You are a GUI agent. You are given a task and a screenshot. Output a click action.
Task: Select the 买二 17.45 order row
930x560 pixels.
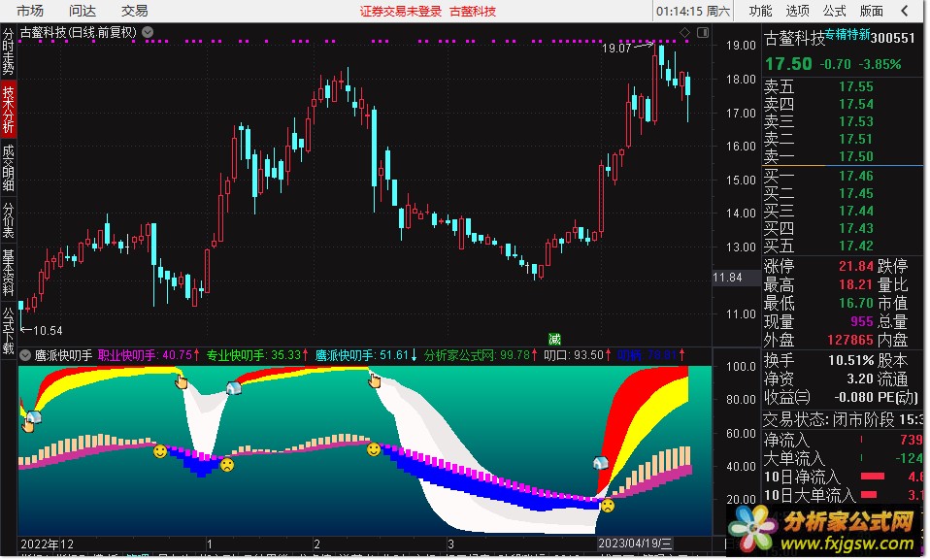pyautogui.click(x=844, y=193)
